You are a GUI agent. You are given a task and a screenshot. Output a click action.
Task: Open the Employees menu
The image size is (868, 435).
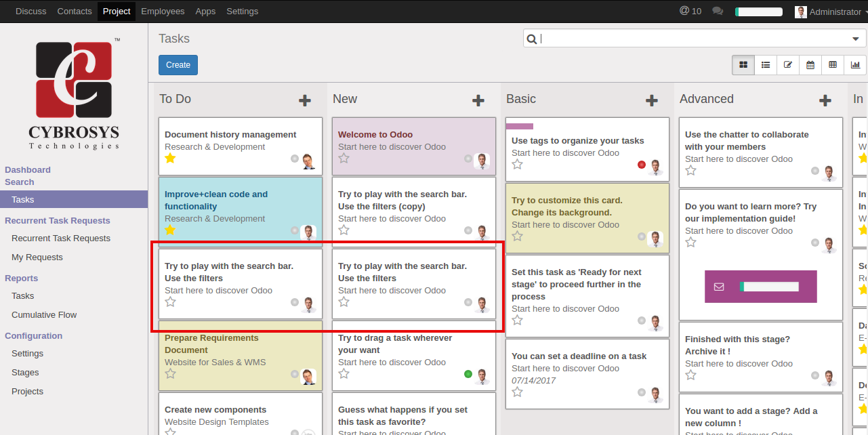pyautogui.click(x=163, y=11)
